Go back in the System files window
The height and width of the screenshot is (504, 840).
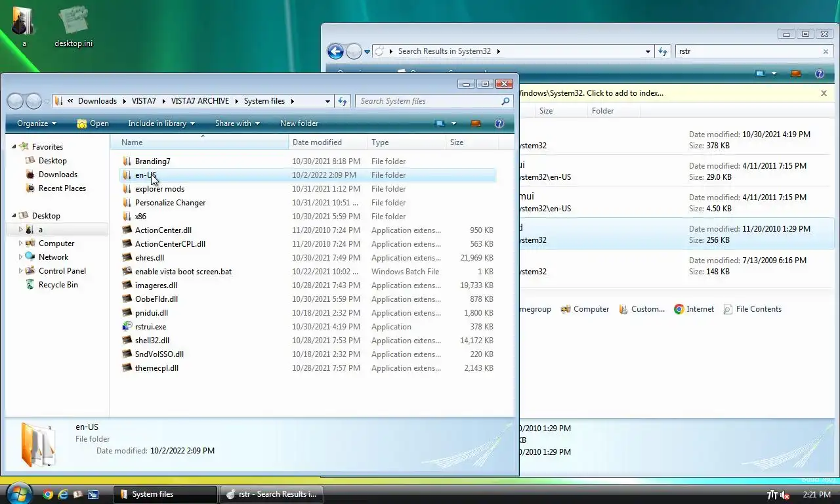click(x=15, y=101)
